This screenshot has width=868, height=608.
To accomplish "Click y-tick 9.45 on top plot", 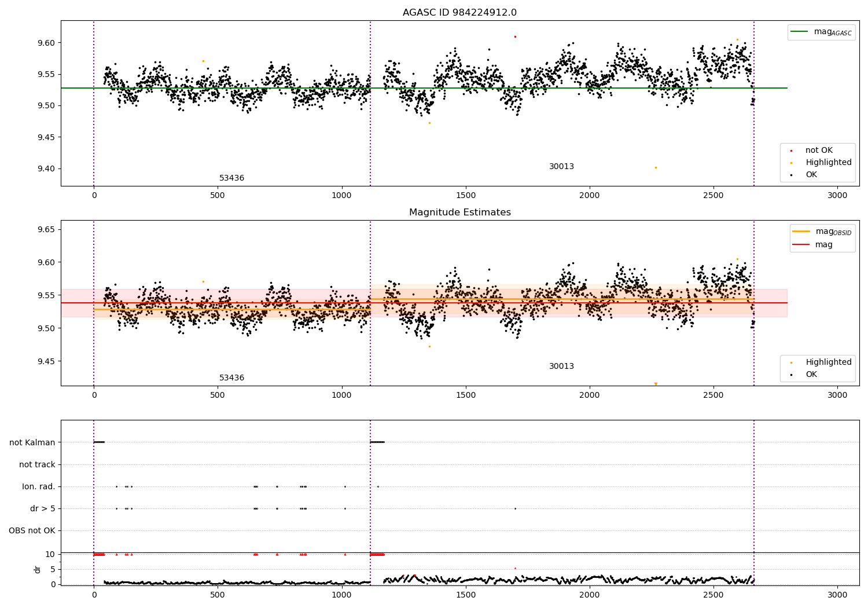I will (46, 137).
